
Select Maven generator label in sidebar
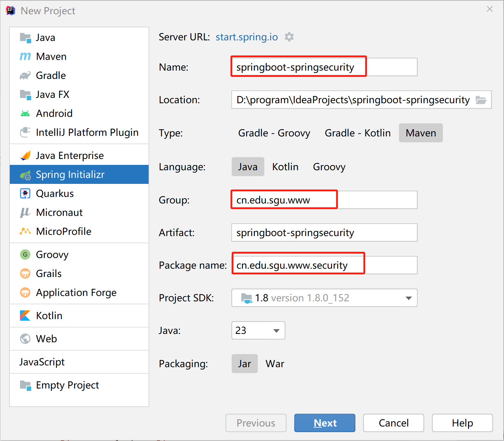(x=51, y=56)
